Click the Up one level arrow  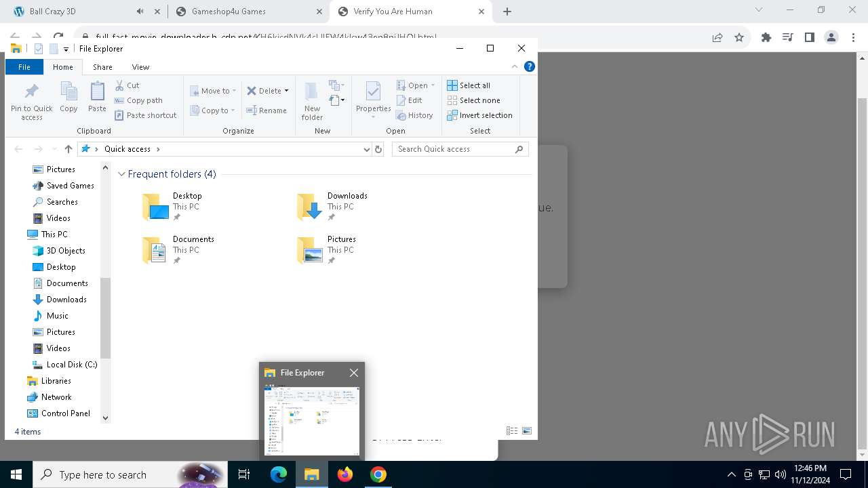click(x=68, y=149)
